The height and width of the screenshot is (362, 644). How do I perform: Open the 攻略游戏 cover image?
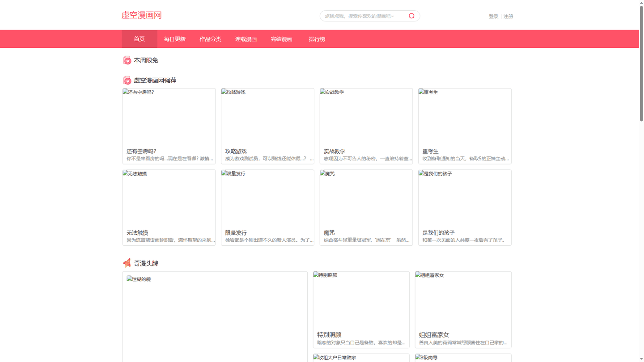267,117
